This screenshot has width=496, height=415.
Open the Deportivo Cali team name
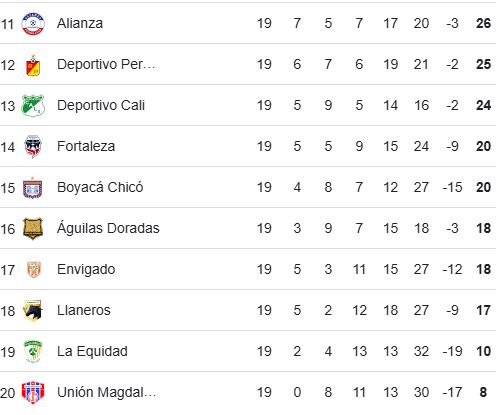[101, 105]
